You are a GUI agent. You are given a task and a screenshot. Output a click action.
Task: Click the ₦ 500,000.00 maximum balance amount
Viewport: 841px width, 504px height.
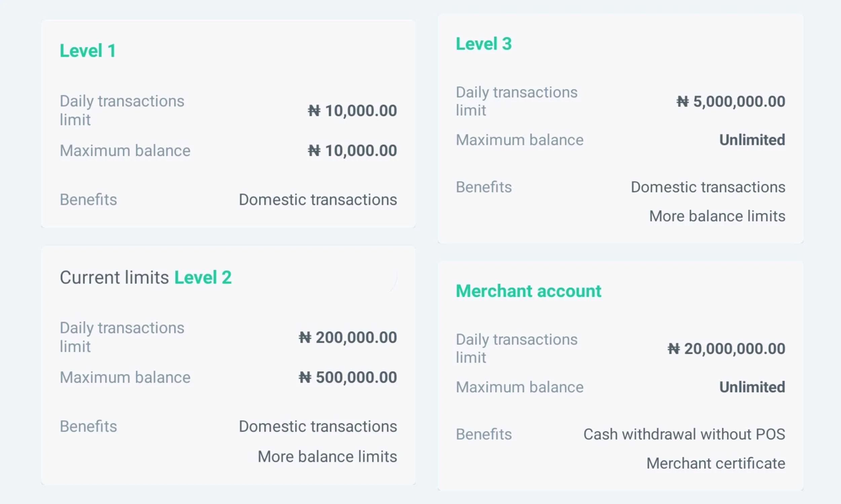348,377
